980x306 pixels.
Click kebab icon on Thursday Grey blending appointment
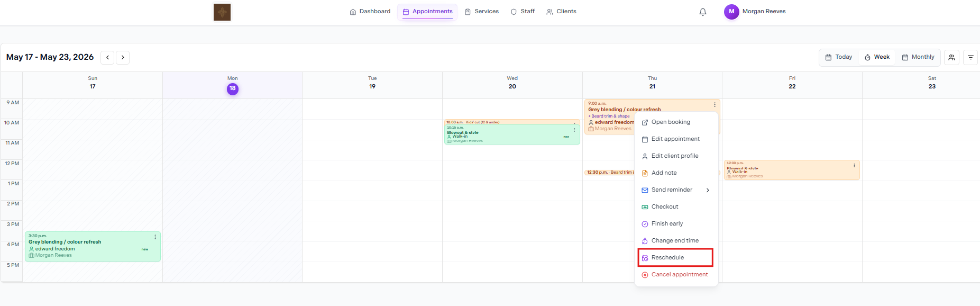(715, 104)
